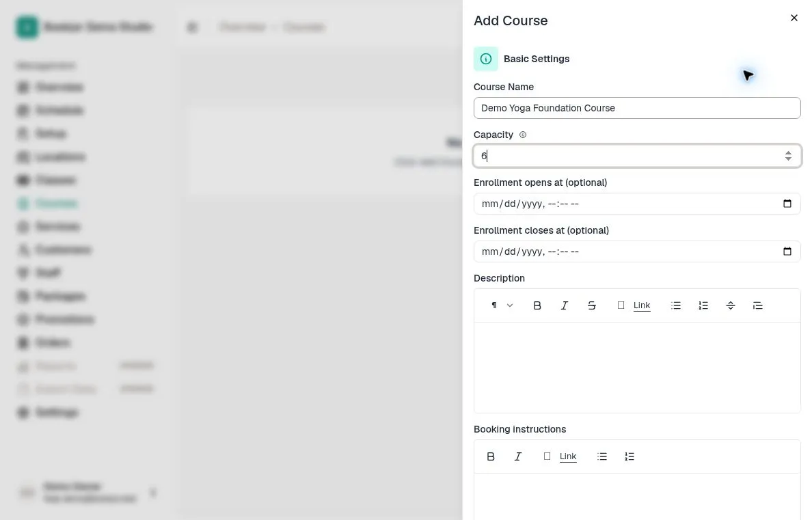Viewport: 812px width, 520px height.
Task: Insert horizontal divider in the Description editor
Action: (x=730, y=305)
